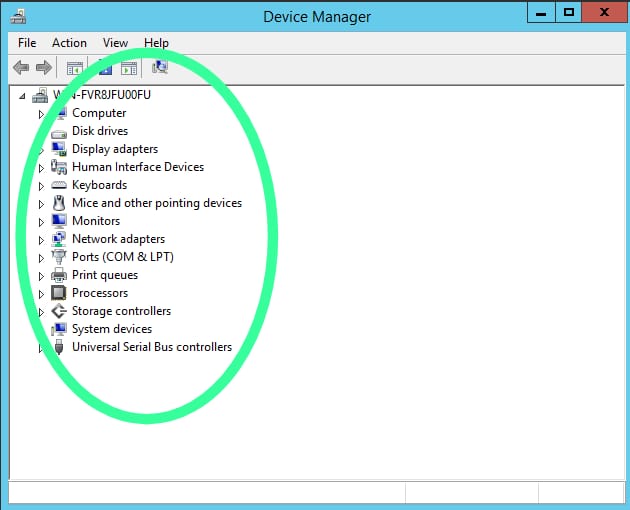Click the Display adapters icon
The image size is (630, 510).
pyautogui.click(x=59, y=149)
